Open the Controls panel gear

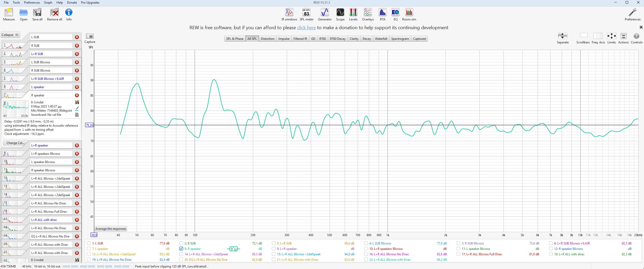pos(636,36)
